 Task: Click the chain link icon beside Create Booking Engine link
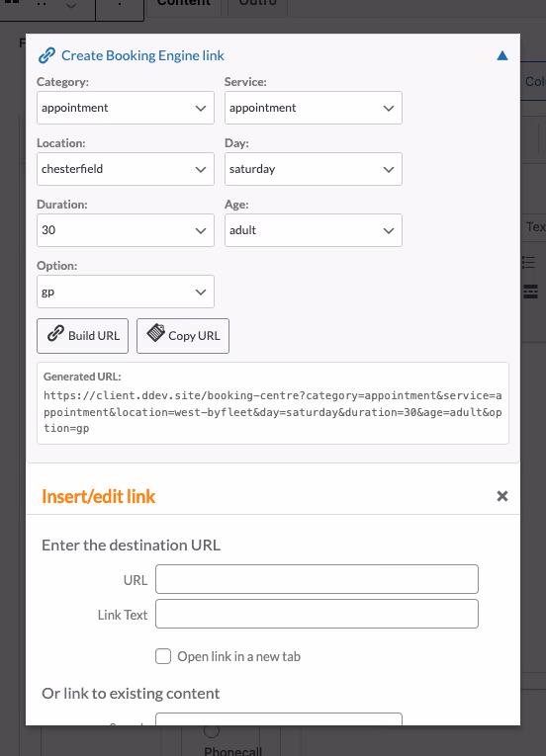pos(46,55)
